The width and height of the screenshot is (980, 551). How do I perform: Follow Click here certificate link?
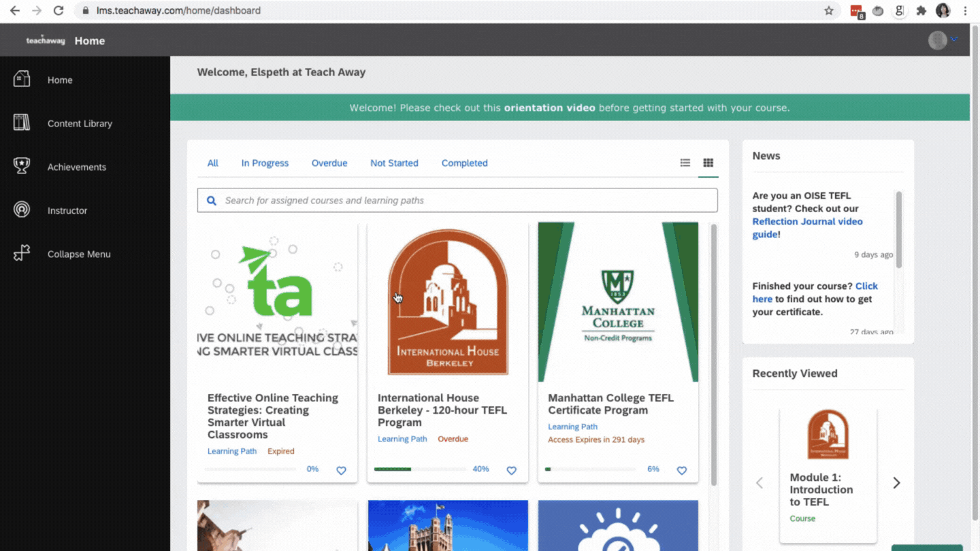815,293
